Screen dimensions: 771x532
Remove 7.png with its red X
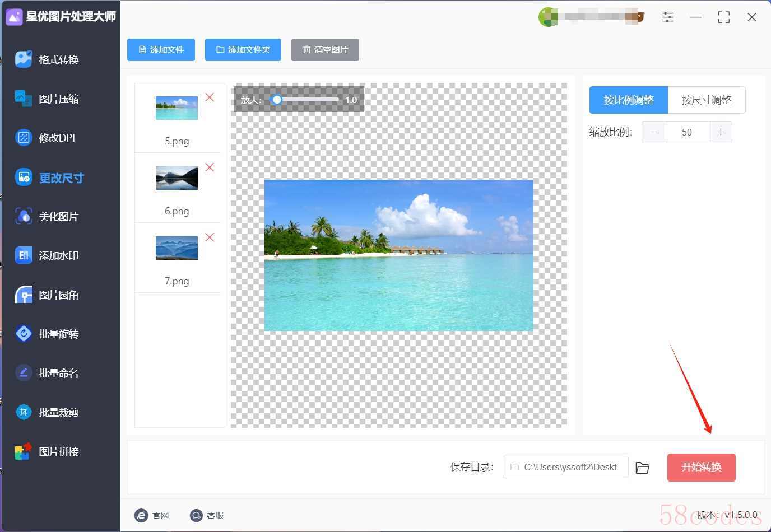click(x=210, y=237)
